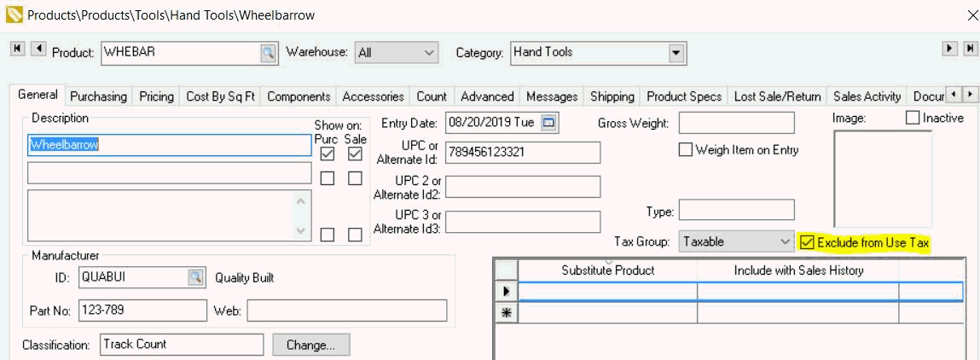
Task: Switch to the Purchasing tab
Action: [x=98, y=96]
